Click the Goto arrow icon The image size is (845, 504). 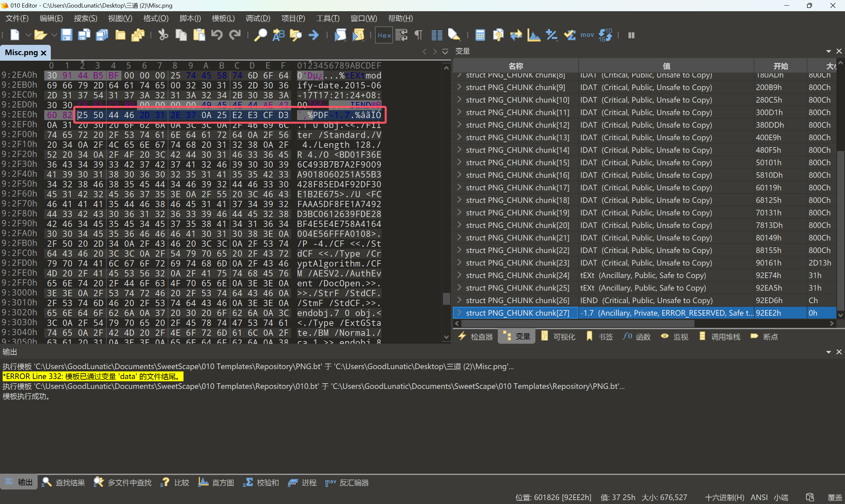pos(314,35)
